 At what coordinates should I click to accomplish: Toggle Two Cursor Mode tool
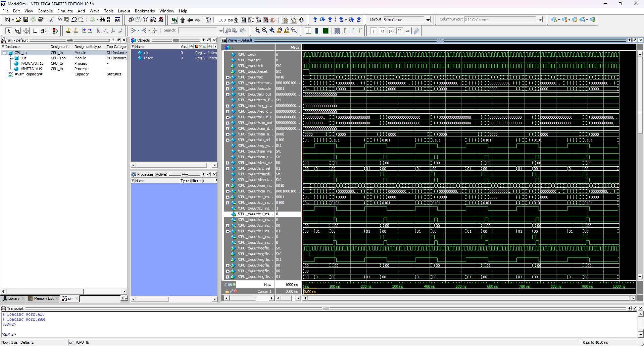click(35, 31)
